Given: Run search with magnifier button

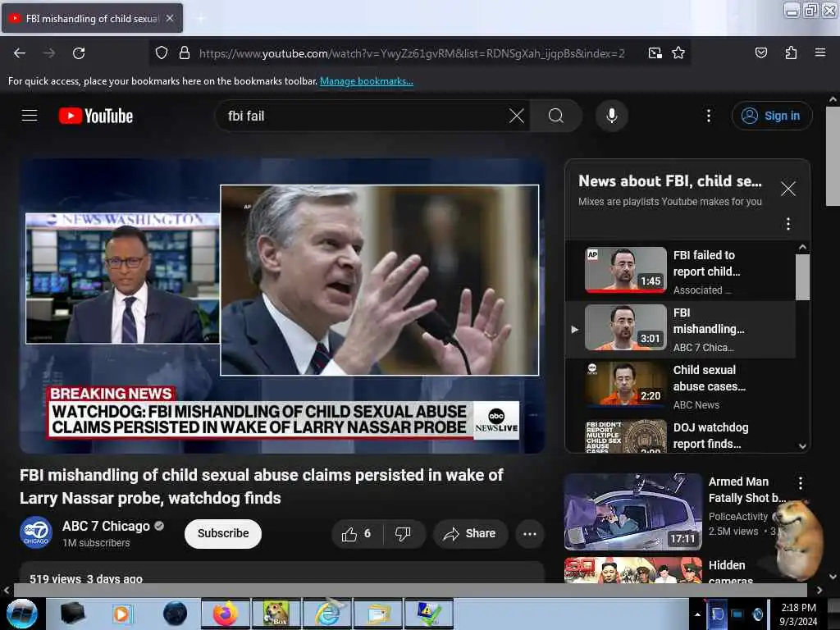Looking at the screenshot, I should (x=556, y=116).
